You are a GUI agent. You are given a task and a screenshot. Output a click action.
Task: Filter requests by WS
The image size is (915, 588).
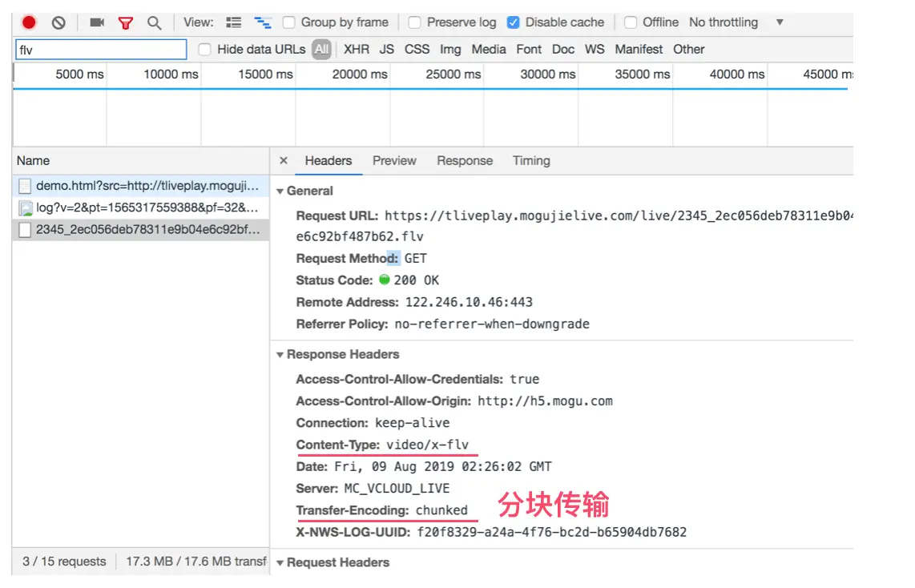coord(595,50)
